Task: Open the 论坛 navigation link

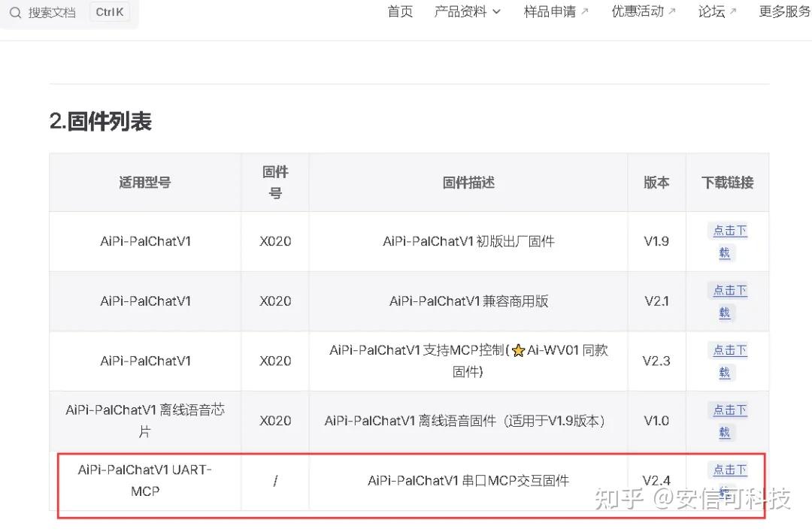Action: [x=717, y=11]
